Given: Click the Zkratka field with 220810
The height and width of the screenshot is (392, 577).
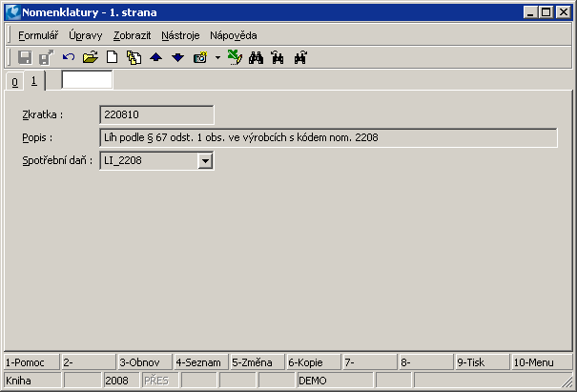Looking at the screenshot, I should pyautogui.click(x=156, y=114).
